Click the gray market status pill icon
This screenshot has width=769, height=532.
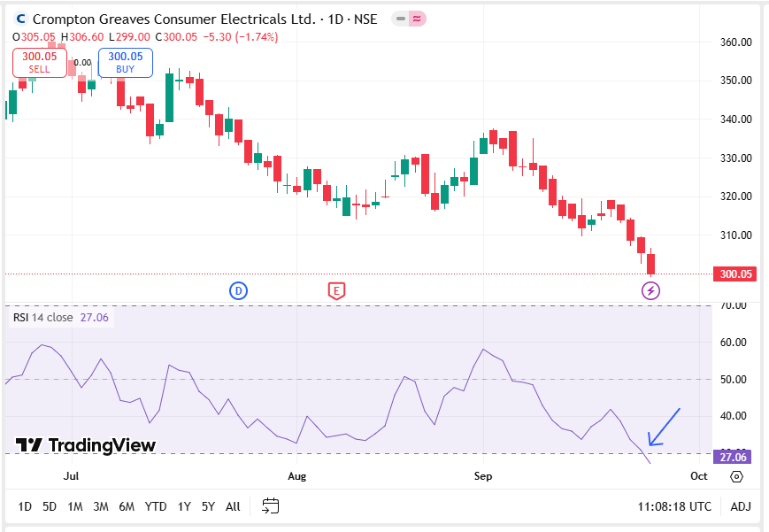(x=399, y=19)
